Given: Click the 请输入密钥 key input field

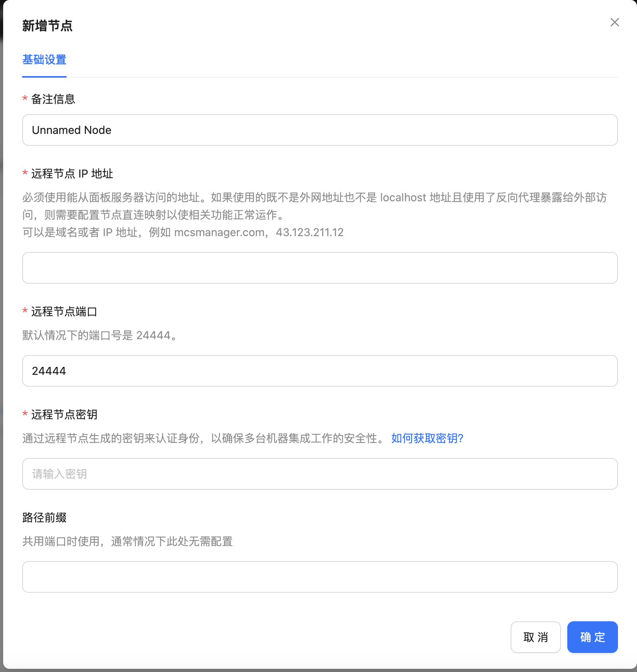Looking at the screenshot, I should (x=320, y=474).
